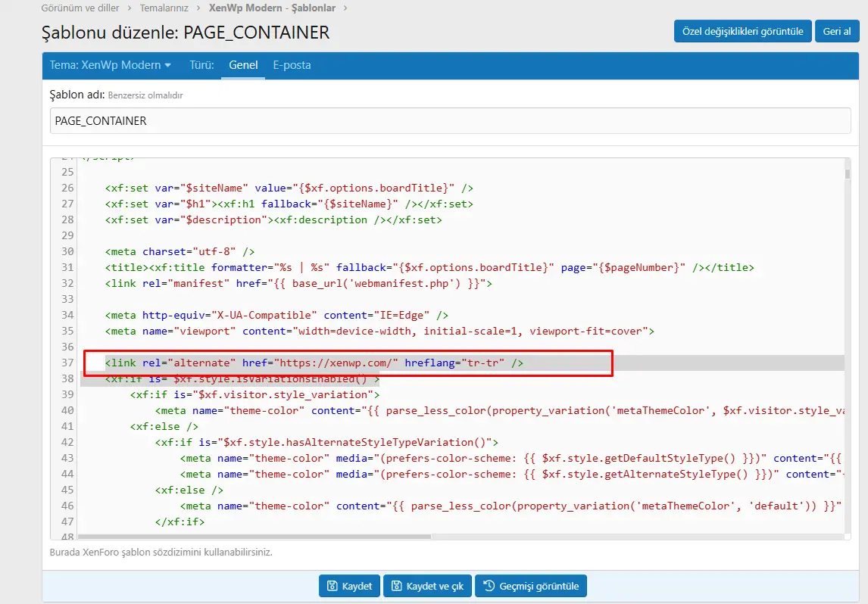This screenshot has height=604, width=868.
Task: Click the page heading Şablonu düzenle: PAGE_CONTAINER
Action: point(186,32)
